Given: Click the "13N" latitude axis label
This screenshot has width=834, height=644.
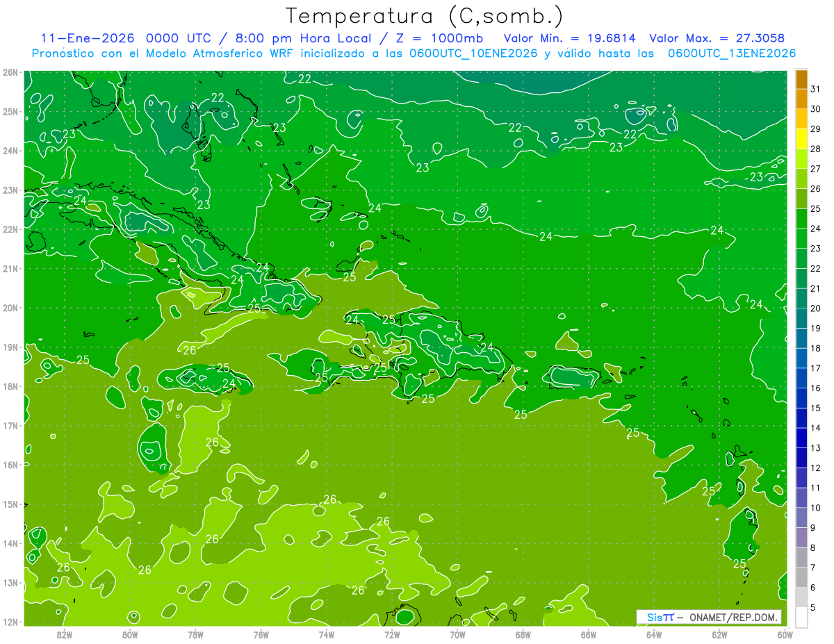Looking at the screenshot, I should click(10, 582).
